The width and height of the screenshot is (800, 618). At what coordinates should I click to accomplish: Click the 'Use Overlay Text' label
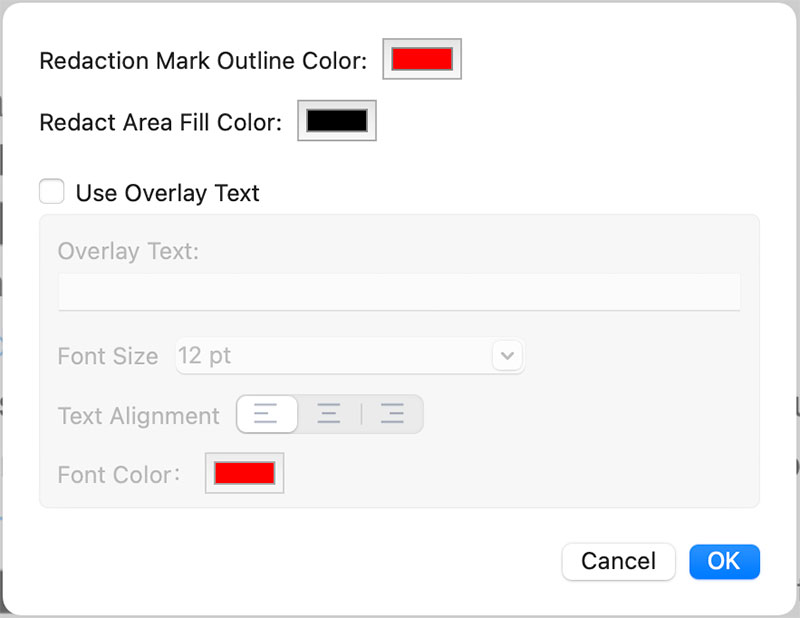(x=167, y=193)
